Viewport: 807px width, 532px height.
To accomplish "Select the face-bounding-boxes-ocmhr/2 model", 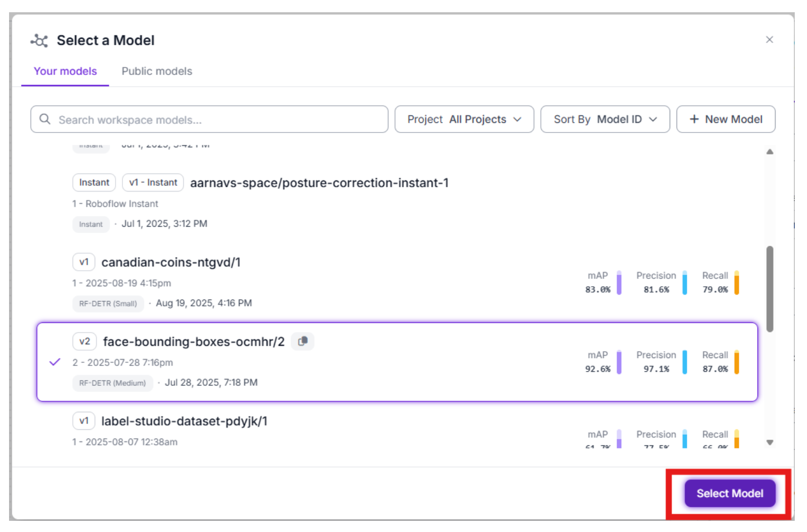I will [397, 362].
